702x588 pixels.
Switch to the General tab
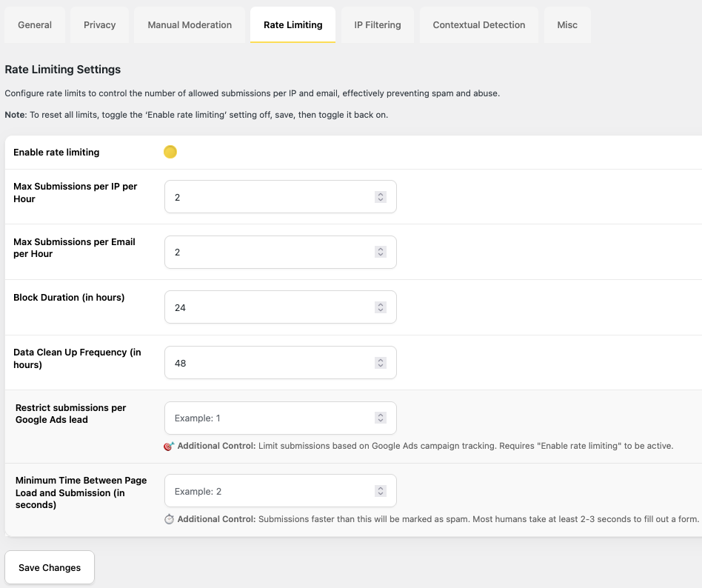[x=34, y=24]
